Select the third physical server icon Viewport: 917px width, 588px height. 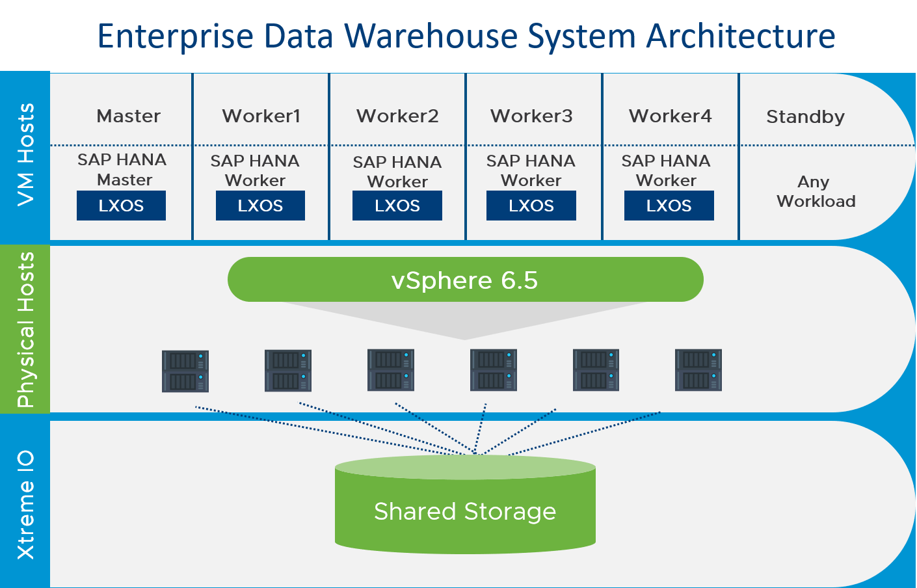click(x=390, y=371)
